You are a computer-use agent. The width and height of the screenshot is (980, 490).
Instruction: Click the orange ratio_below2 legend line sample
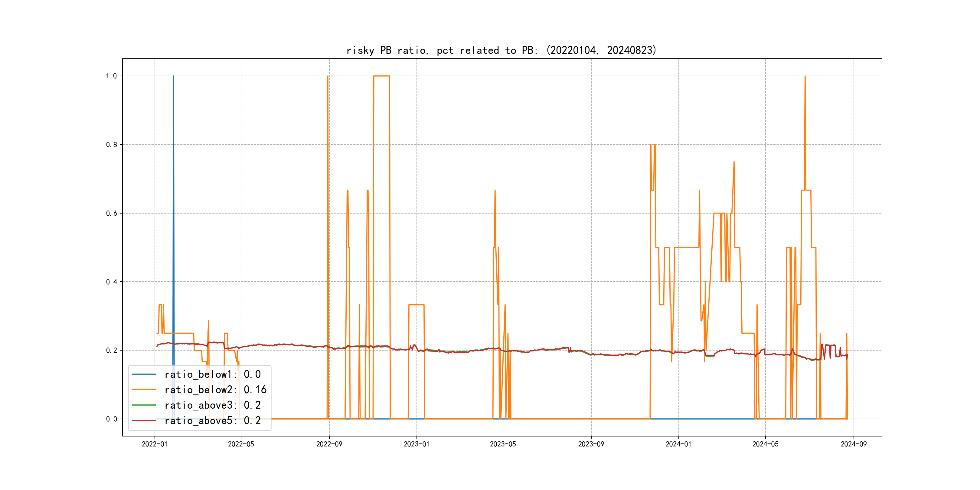[144, 390]
